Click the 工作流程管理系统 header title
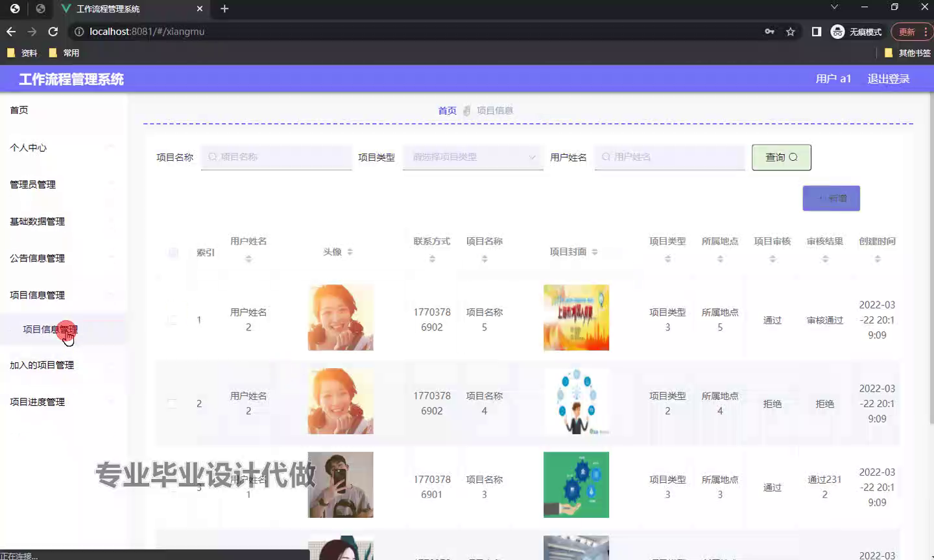934x560 pixels. pyautogui.click(x=71, y=79)
